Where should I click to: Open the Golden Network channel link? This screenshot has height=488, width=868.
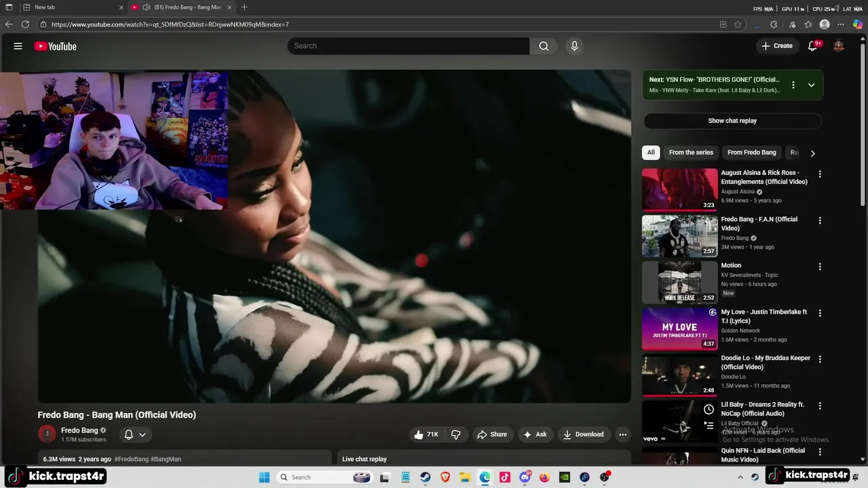[x=741, y=331]
